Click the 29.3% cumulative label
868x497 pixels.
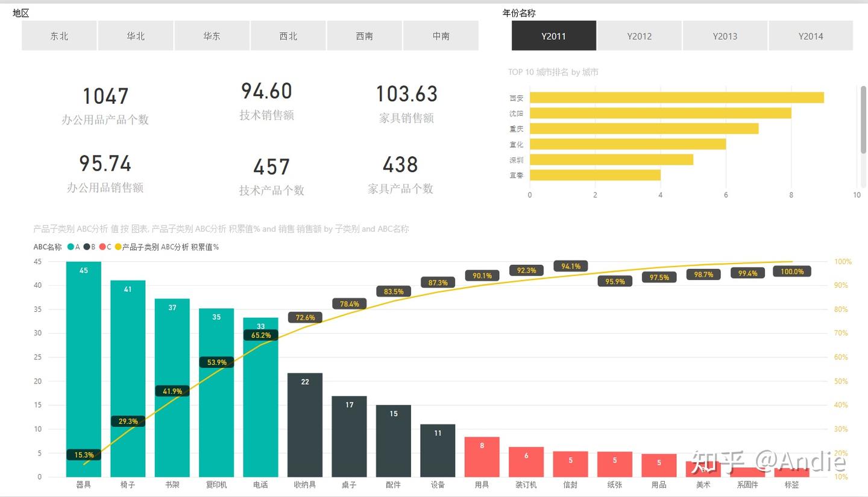[x=128, y=422]
